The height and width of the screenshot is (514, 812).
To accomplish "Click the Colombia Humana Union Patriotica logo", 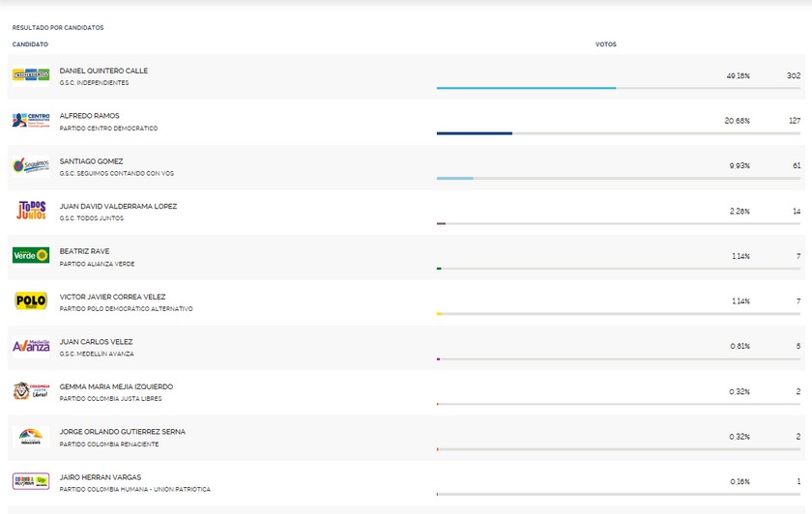I will point(31,481).
